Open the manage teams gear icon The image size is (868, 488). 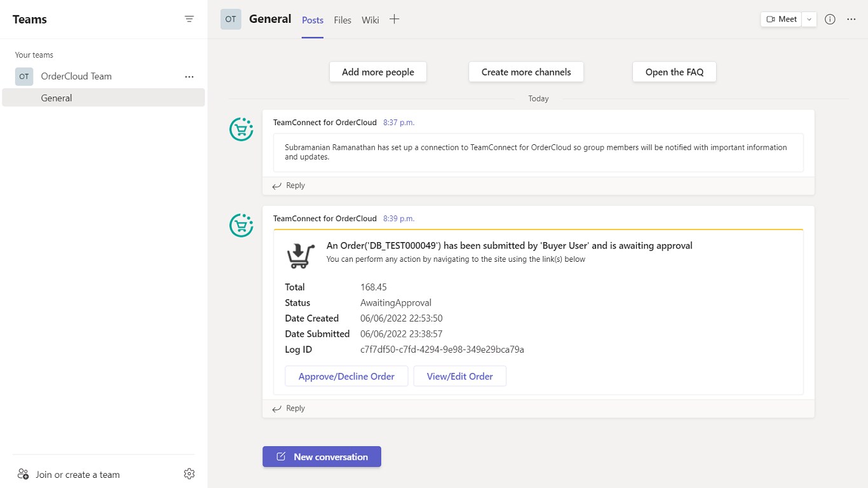[x=189, y=474]
